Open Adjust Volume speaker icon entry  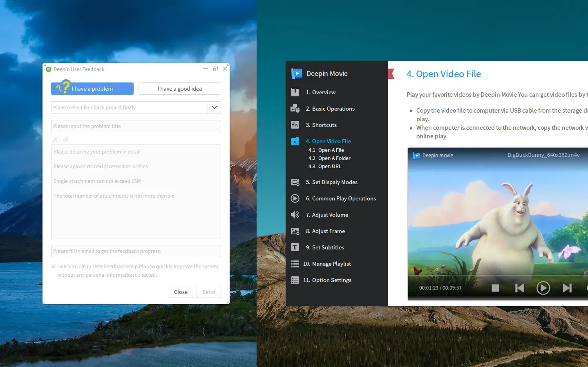[295, 215]
